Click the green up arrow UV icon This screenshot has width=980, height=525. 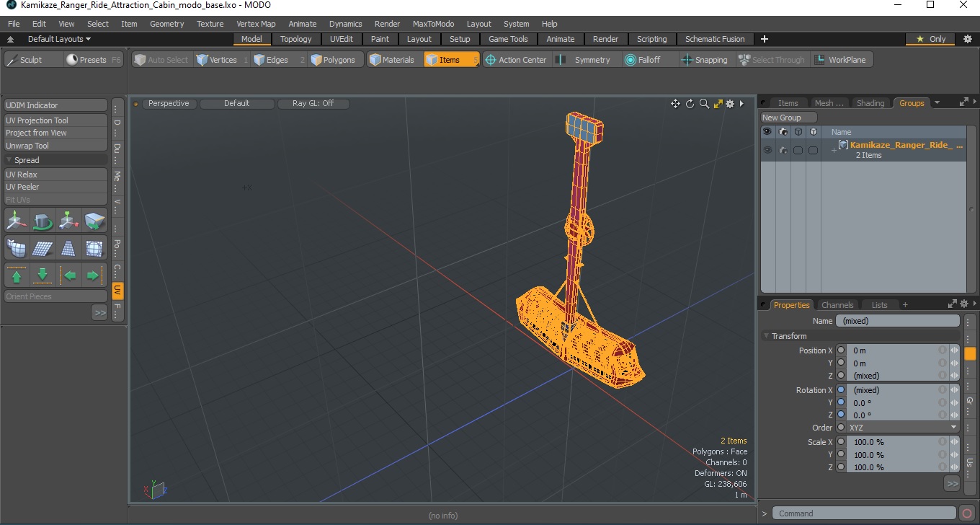(17, 275)
